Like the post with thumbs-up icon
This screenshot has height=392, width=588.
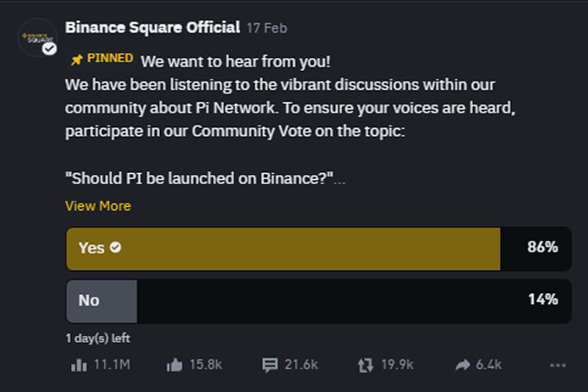[174, 365]
